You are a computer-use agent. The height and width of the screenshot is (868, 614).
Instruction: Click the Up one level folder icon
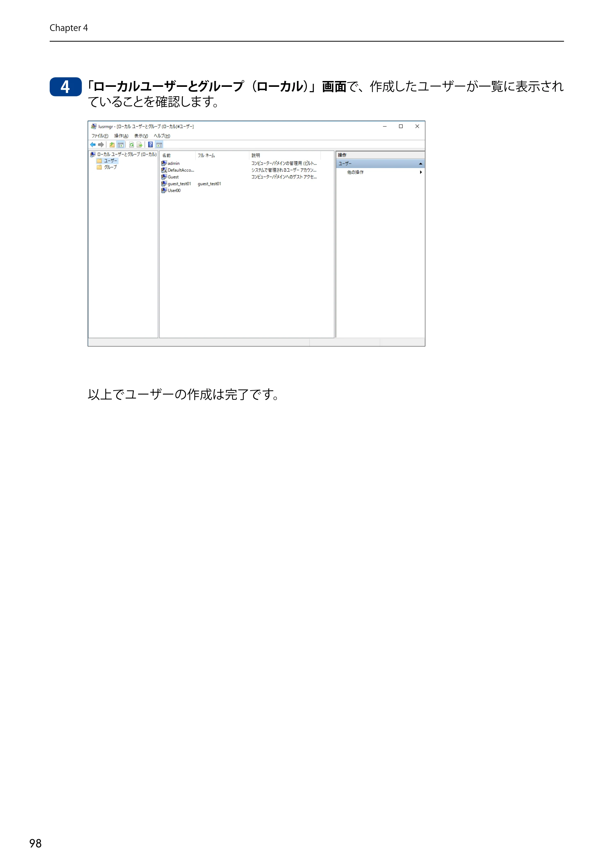point(112,145)
